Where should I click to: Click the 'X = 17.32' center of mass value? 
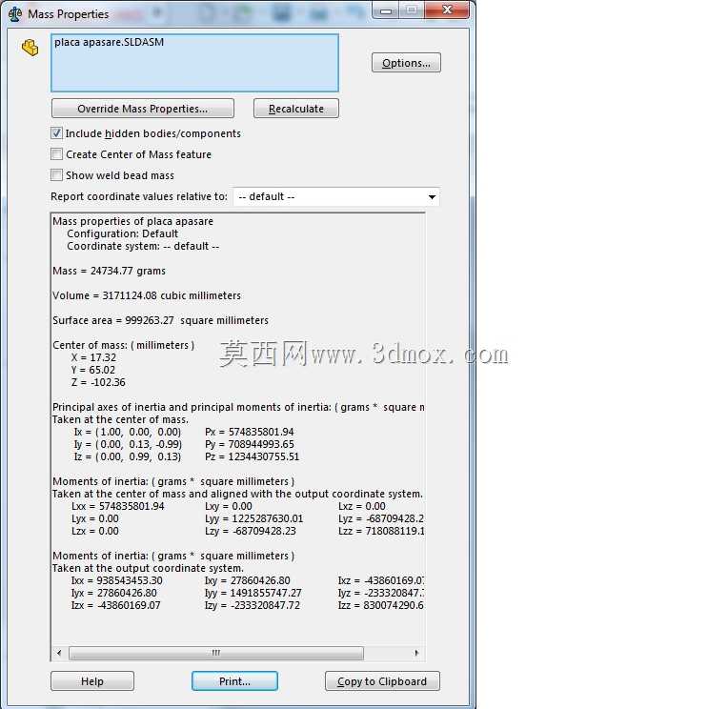(x=93, y=357)
